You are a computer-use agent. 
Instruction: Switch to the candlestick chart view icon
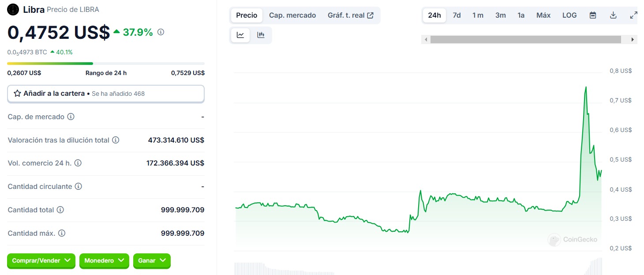coord(261,35)
